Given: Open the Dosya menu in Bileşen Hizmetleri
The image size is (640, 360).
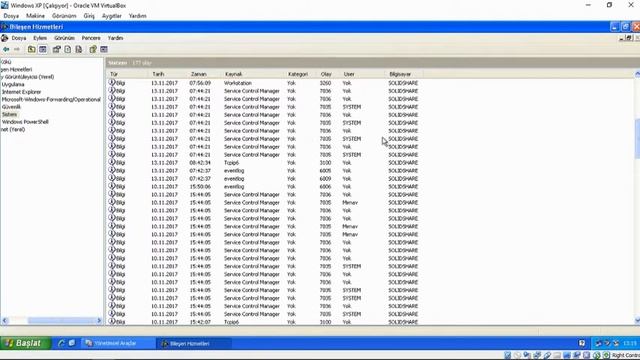Looking at the screenshot, I should point(19,38).
